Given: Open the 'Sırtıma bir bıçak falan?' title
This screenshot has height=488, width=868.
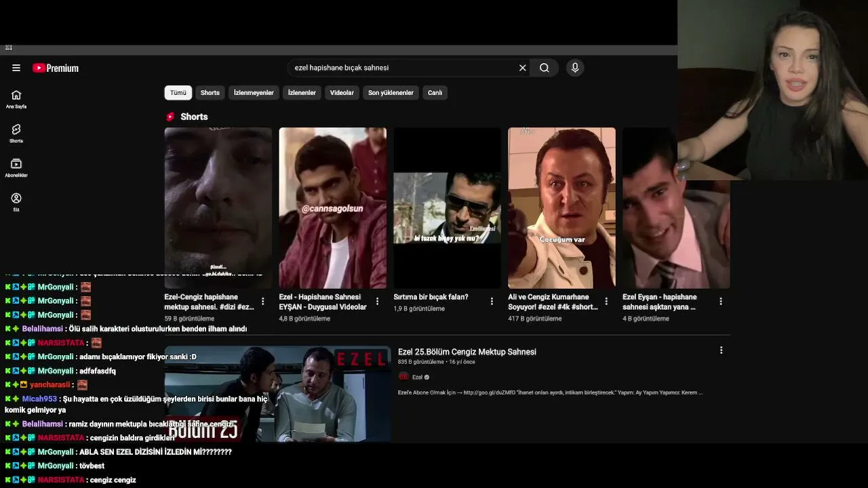Looking at the screenshot, I should [431, 297].
